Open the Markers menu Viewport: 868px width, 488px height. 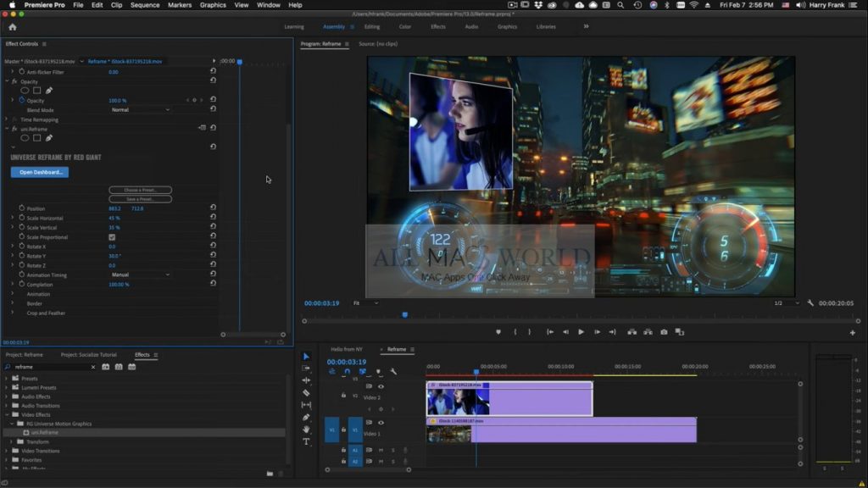pos(180,5)
